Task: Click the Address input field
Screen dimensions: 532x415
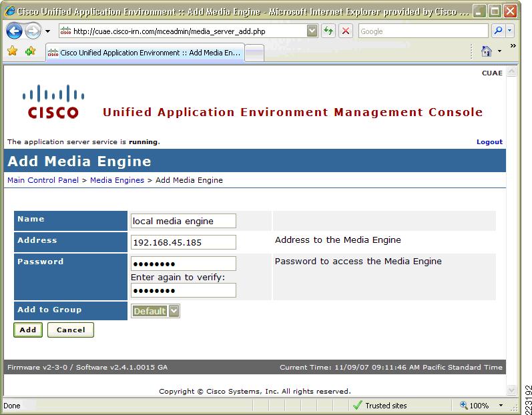Action: [x=184, y=242]
